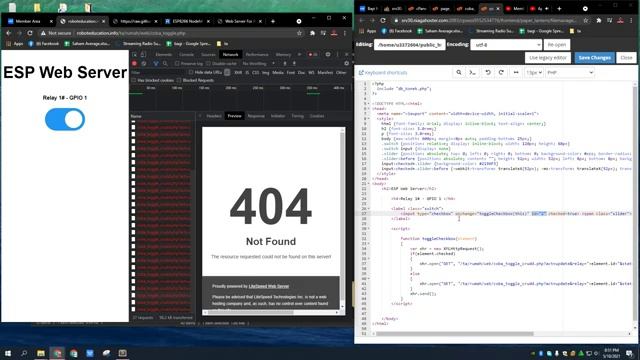
Task: Click the editor Close button
Action: point(626,58)
